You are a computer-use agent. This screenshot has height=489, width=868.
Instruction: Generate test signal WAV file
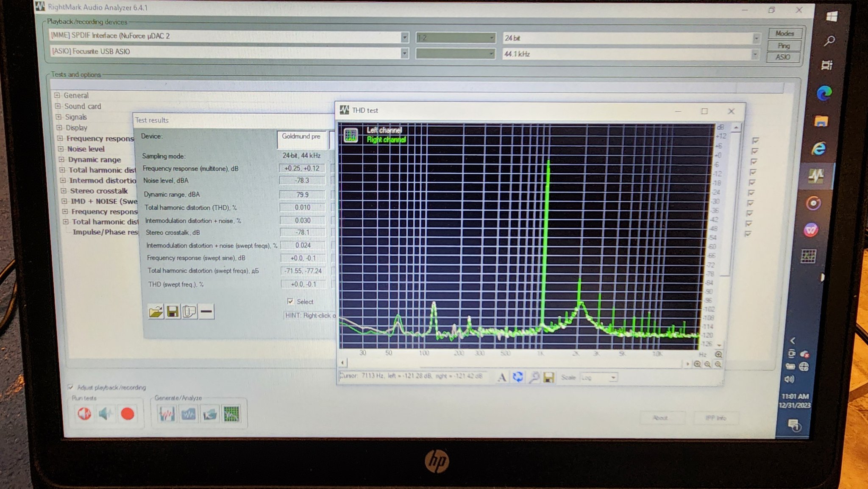pos(167,414)
